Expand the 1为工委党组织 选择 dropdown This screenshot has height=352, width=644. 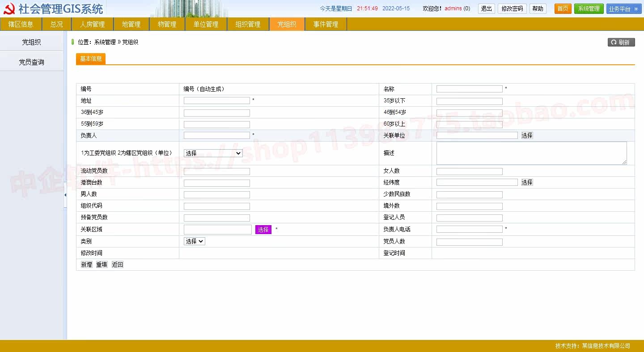click(x=213, y=153)
